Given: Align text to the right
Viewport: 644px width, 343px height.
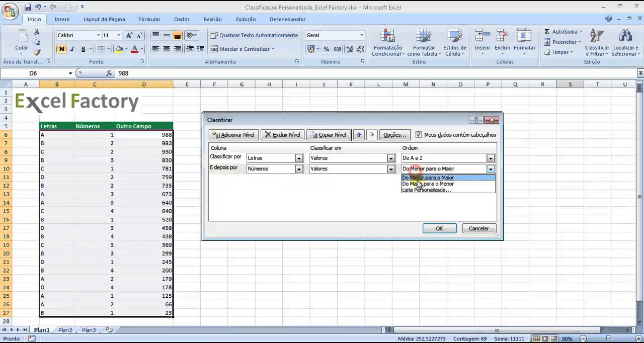Looking at the screenshot, I should (177, 49).
